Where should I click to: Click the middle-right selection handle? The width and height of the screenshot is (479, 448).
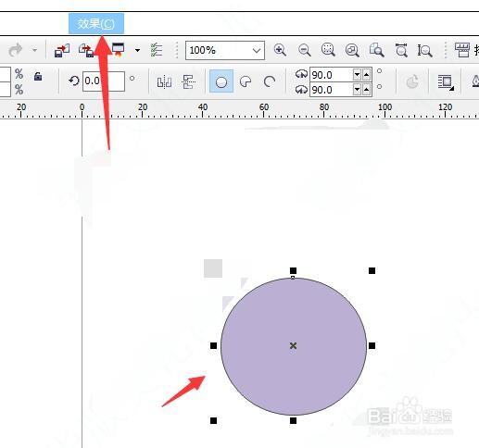coord(372,345)
